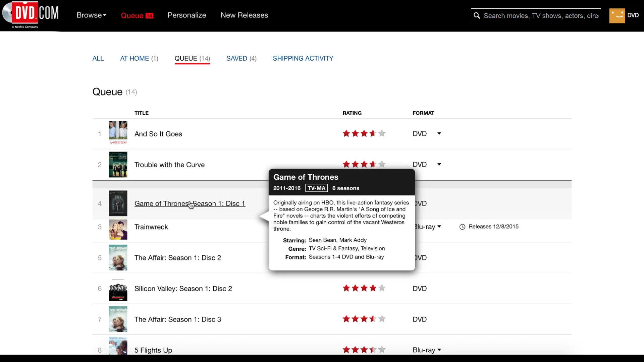This screenshot has width=644, height=362.
Task: Select the QUEUE (14) tab
Action: click(192, 58)
